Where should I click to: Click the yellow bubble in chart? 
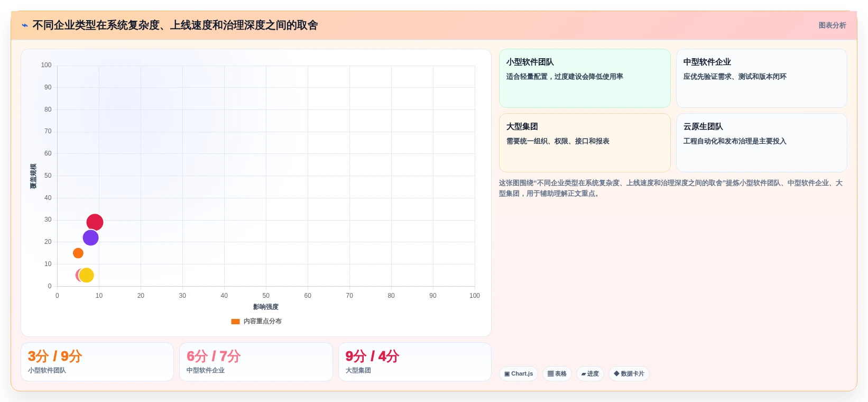[87, 275]
